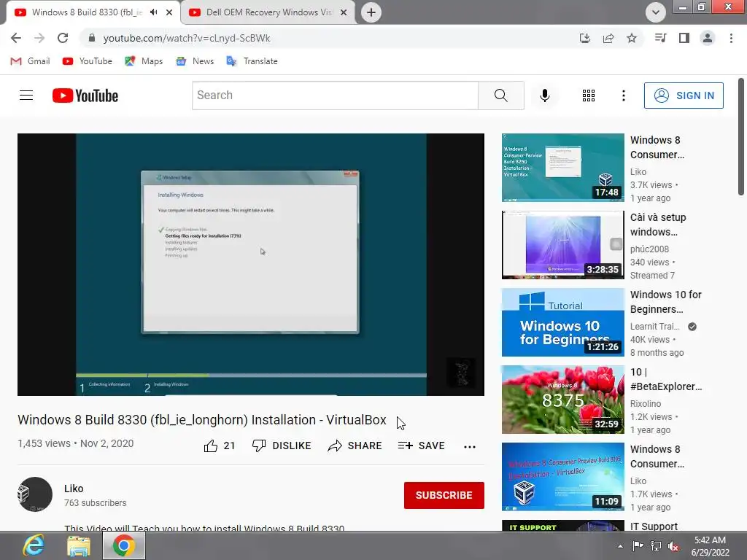The width and height of the screenshot is (747, 560).
Task: Click the Rixolino channel name
Action: [x=646, y=404]
